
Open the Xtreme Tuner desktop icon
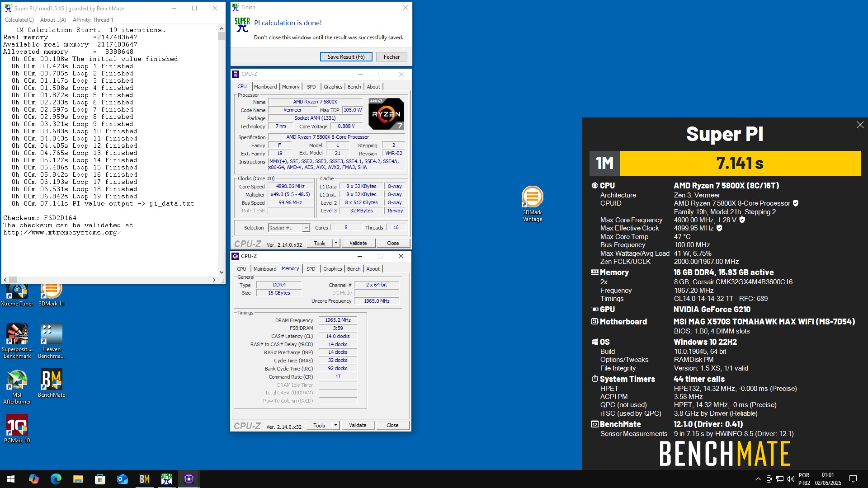[17, 295]
